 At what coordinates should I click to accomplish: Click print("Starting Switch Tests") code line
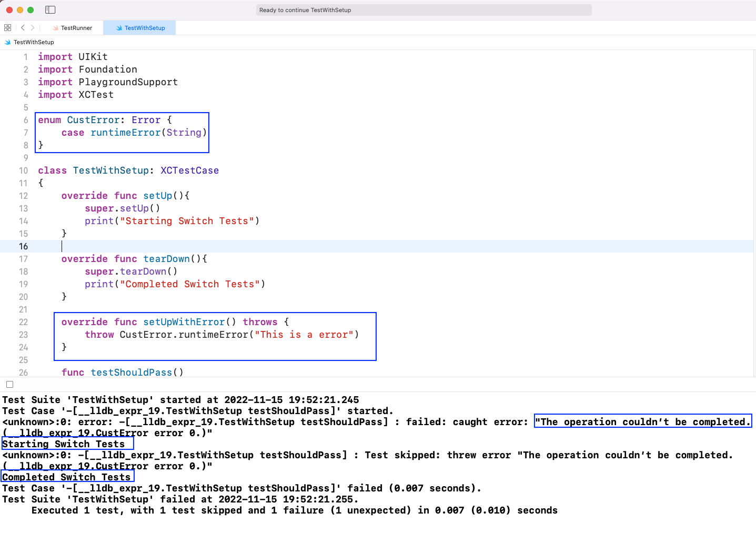[172, 221]
